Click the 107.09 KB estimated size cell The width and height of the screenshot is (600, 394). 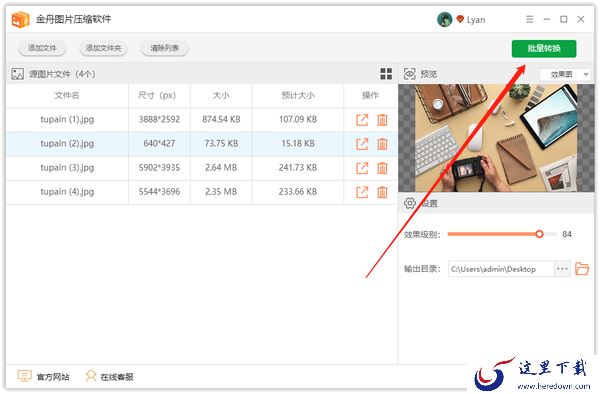click(x=298, y=119)
